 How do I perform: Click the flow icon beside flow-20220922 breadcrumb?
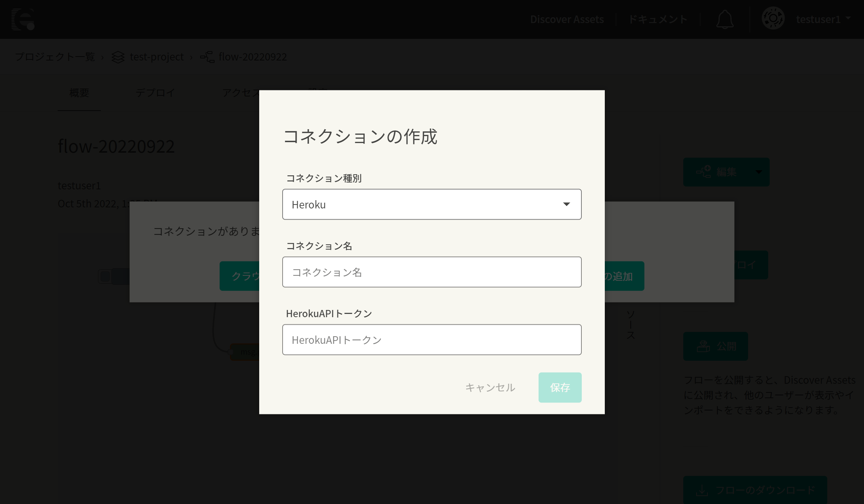(207, 57)
